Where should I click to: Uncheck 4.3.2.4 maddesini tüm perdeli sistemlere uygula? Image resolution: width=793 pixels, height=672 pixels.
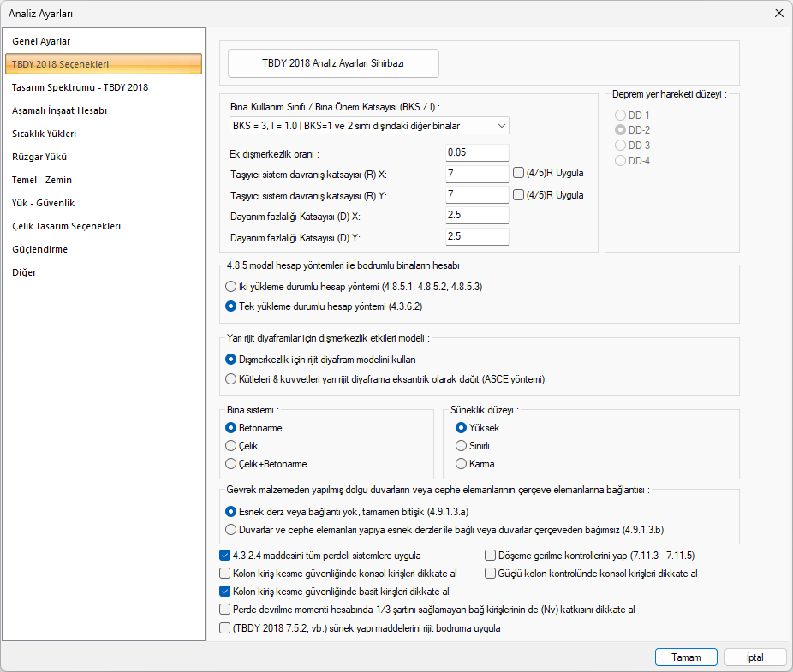tap(225, 556)
